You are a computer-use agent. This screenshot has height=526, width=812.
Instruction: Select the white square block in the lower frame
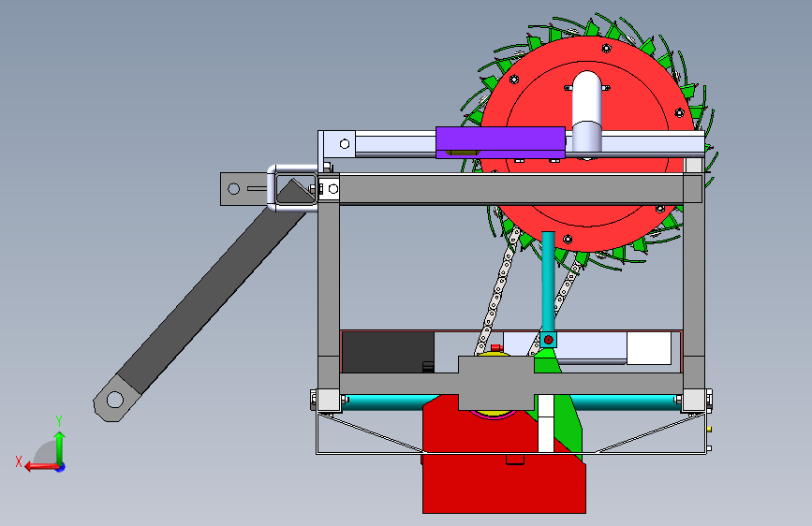[649, 348]
